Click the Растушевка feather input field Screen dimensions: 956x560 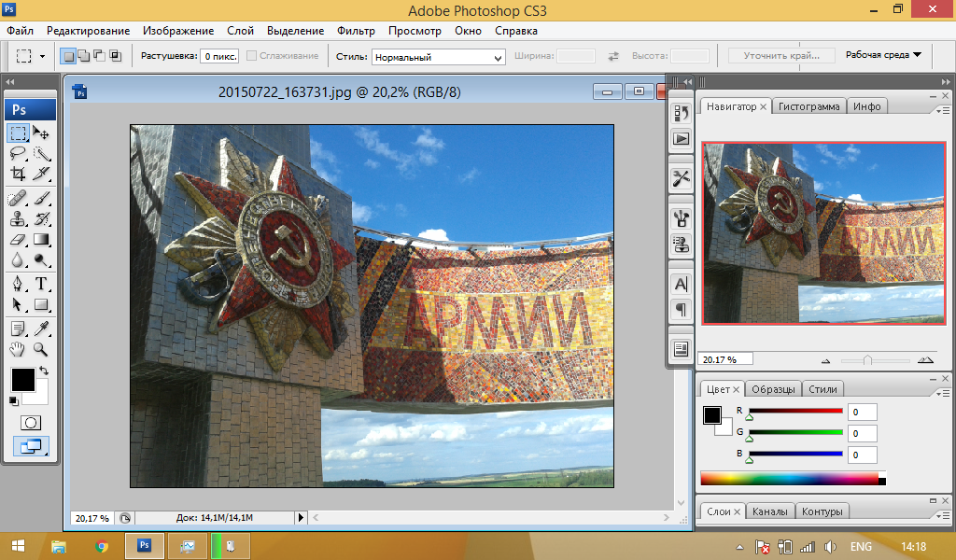pyautogui.click(x=219, y=56)
